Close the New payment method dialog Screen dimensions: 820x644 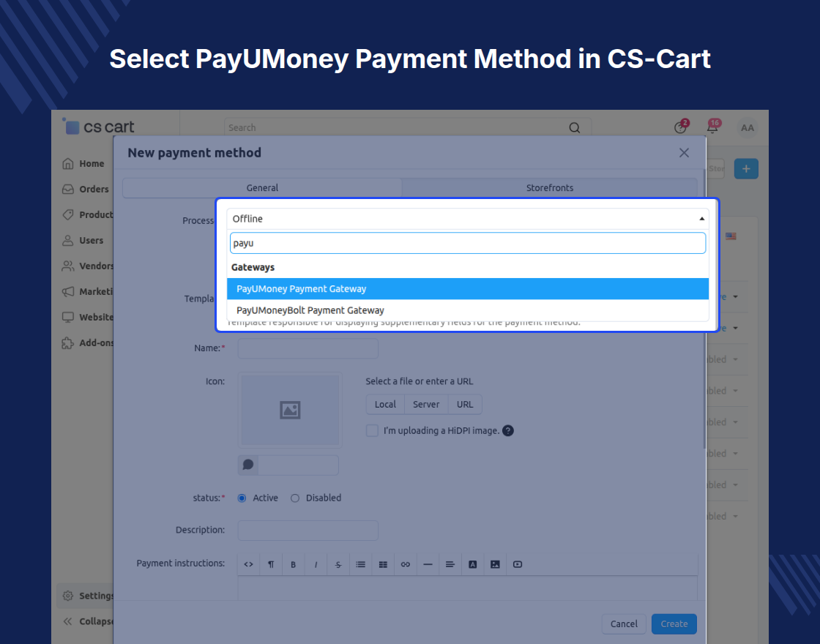click(x=684, y=153)
